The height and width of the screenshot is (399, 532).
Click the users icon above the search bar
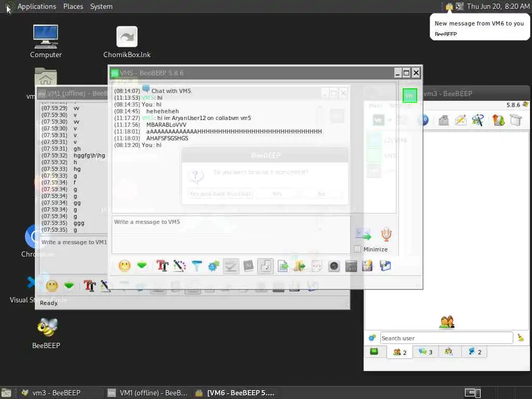446,322
